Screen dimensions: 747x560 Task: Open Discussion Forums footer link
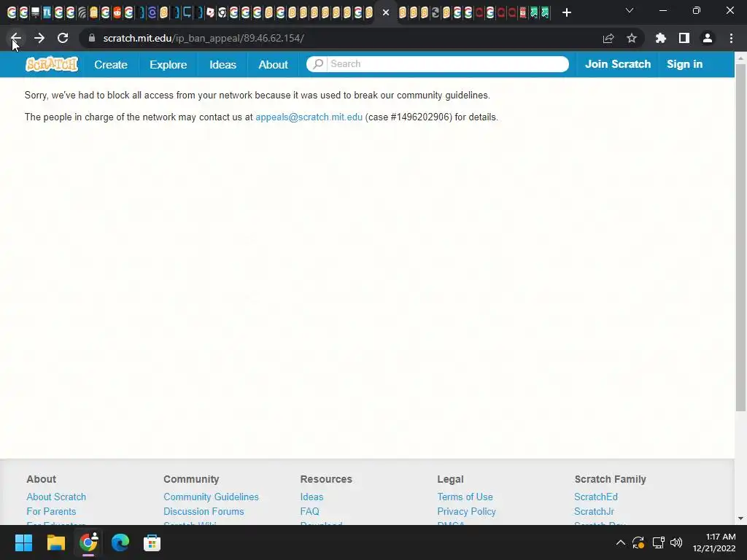click(204, 511)
